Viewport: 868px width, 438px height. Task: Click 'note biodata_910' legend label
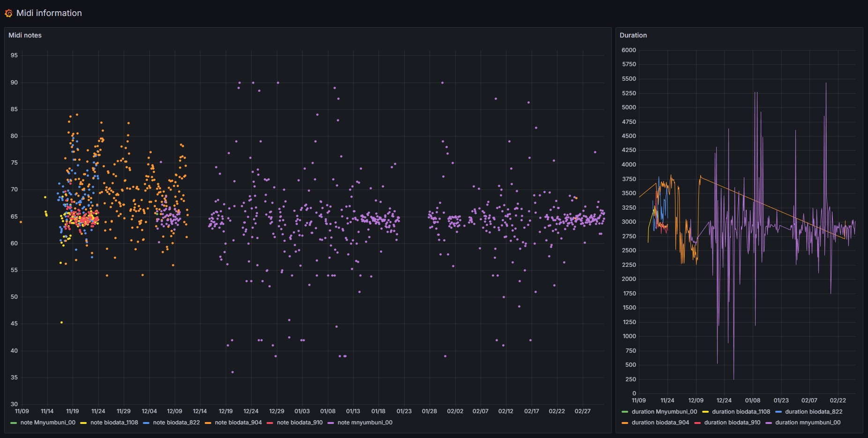click(x=300, y=423)
